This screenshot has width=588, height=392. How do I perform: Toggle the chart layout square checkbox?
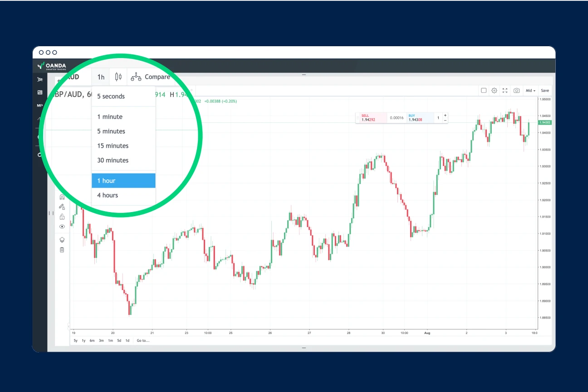tap(484, 91)
